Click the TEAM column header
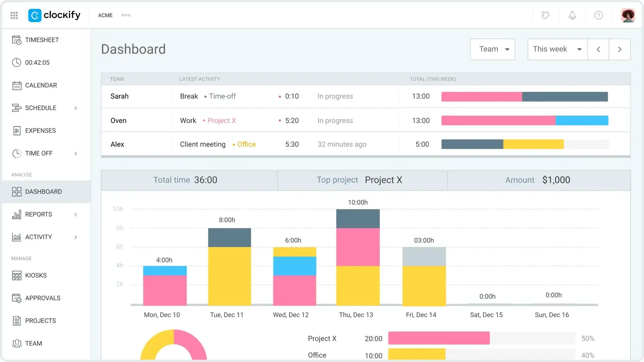The height and width of the screenshot is (362, 644). click(117, 79)
